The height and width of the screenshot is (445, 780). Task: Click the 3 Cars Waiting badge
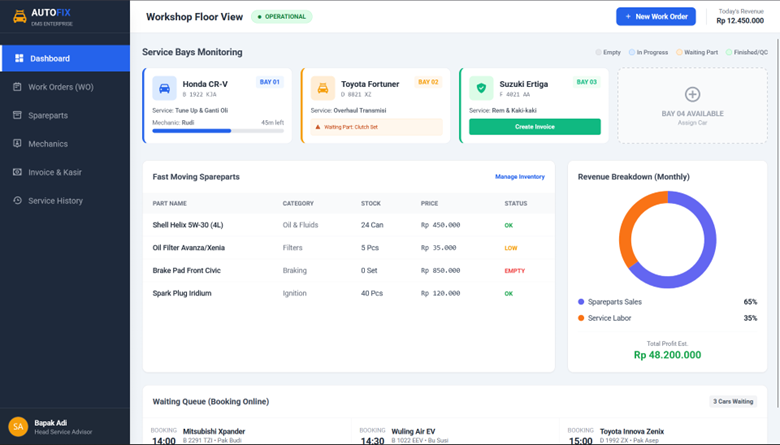click(x=734, y=402)
